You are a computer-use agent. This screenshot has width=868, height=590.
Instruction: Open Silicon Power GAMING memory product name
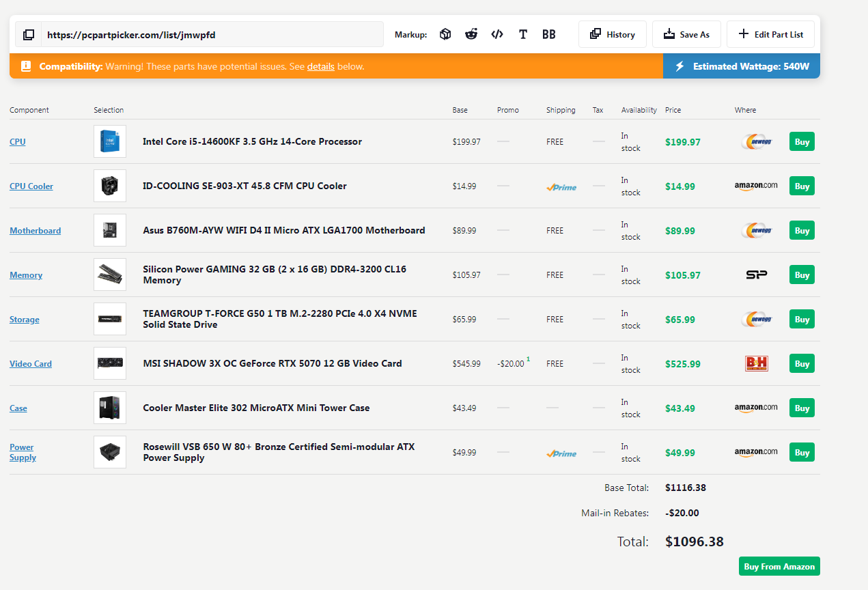275,275
